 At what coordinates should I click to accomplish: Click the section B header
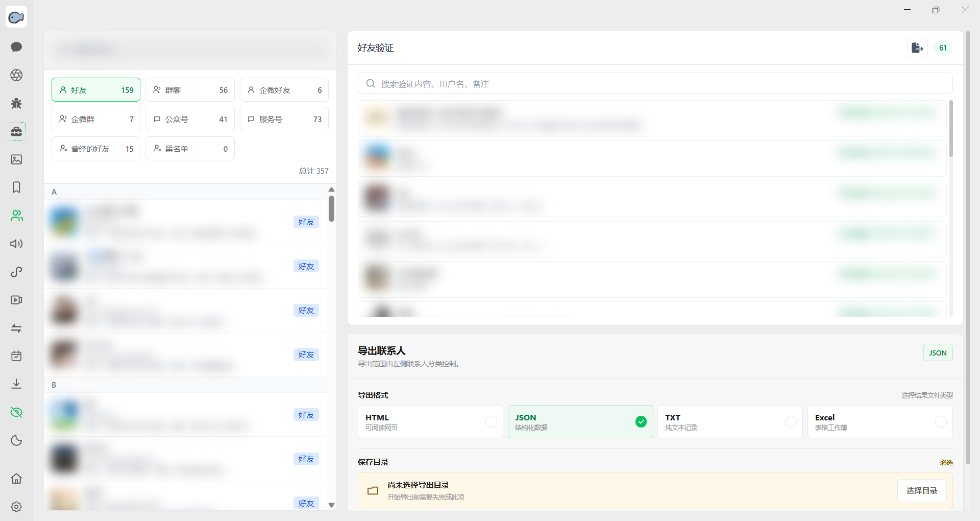pos(185,385)
